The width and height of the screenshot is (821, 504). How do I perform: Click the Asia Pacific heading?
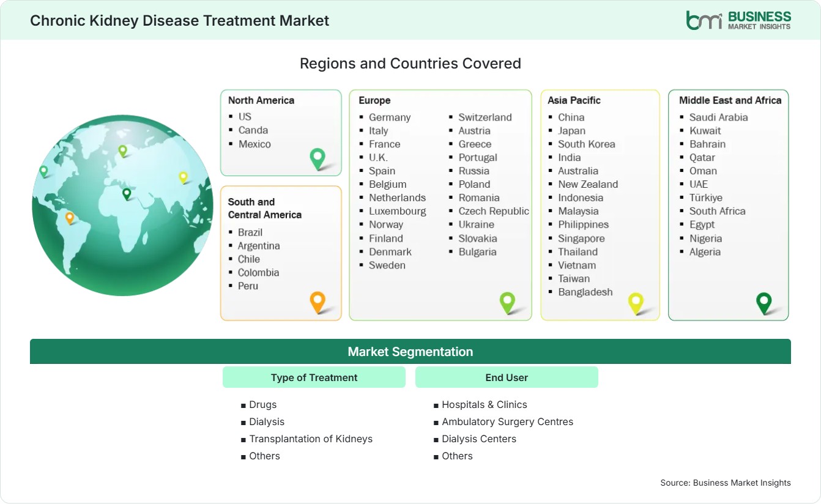[x=574, y=100]
